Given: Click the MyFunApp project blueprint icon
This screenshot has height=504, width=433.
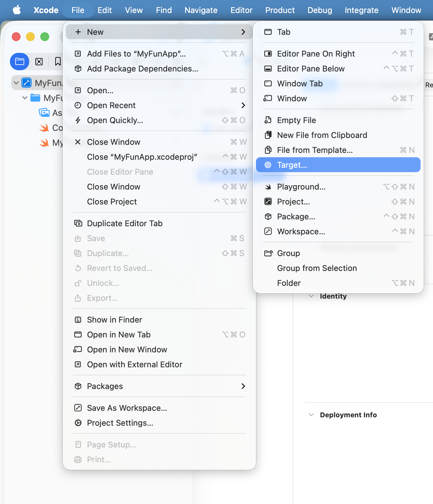Looking at the screenshot, I should pos(26,83).
